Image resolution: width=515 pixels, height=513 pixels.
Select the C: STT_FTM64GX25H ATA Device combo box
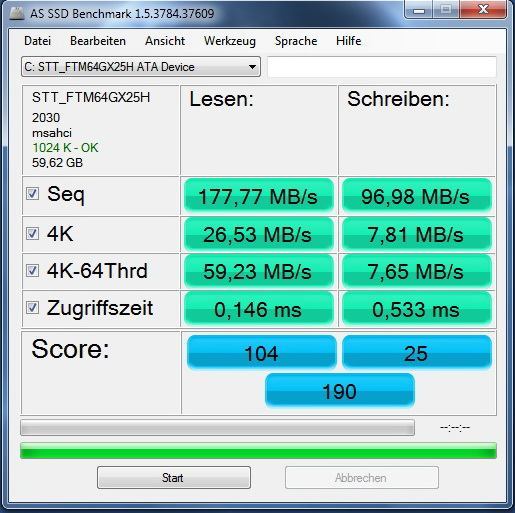(141, 67)
